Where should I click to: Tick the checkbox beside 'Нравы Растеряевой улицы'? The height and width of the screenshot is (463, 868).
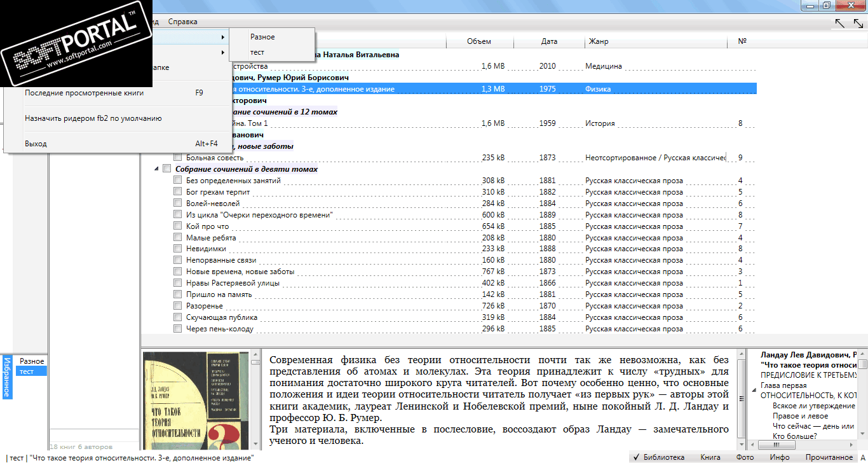pyautogui.click(x=178, y=284)
